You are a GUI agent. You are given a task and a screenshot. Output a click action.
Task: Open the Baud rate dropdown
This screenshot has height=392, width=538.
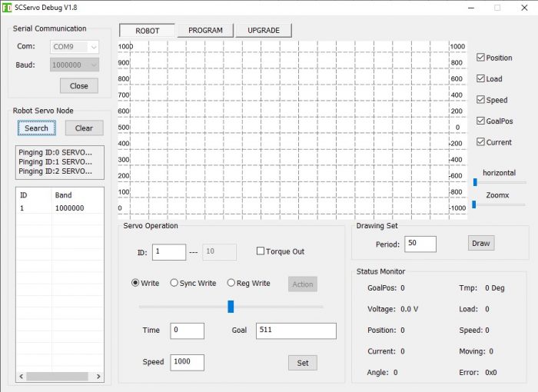click(75, 65)
